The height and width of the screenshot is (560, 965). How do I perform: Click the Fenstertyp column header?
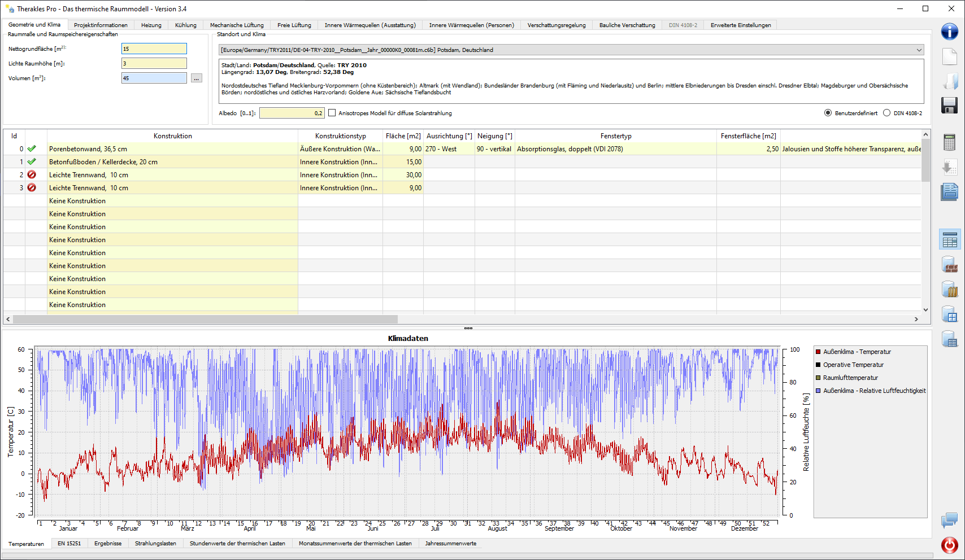click(x=616, y=136)
